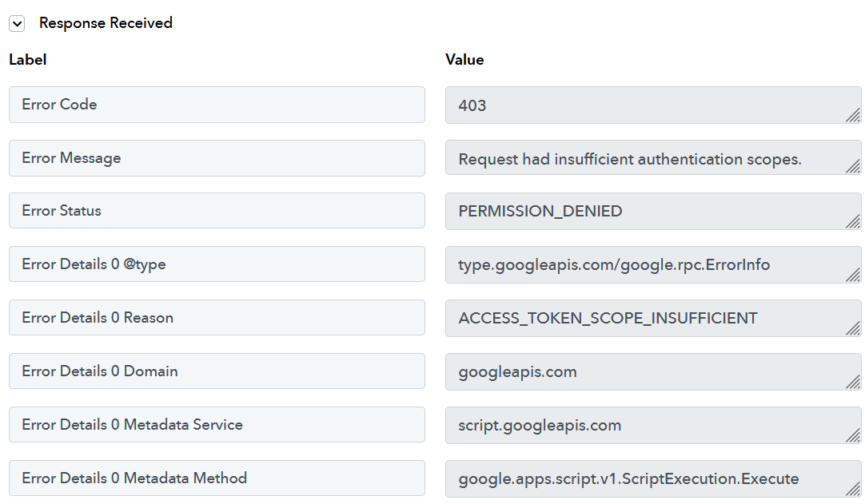
Task: Click the Response Received heading
Action: (106, 23)
